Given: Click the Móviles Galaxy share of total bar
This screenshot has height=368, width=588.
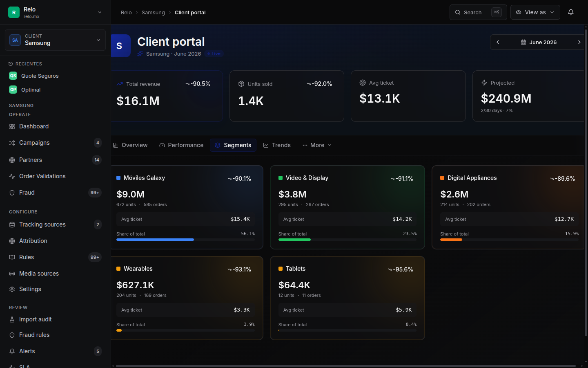Looking at the screenshot, I should click(185, 240).
